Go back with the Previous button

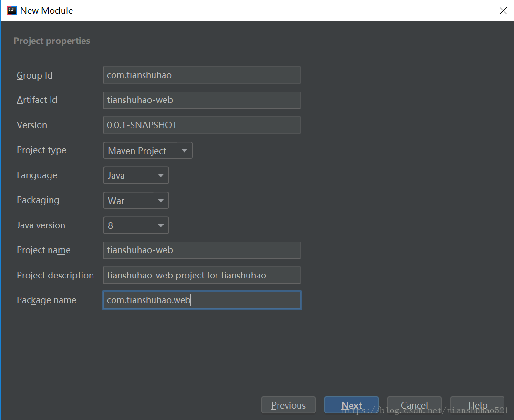pyautogui.click(x=288, y=405)
